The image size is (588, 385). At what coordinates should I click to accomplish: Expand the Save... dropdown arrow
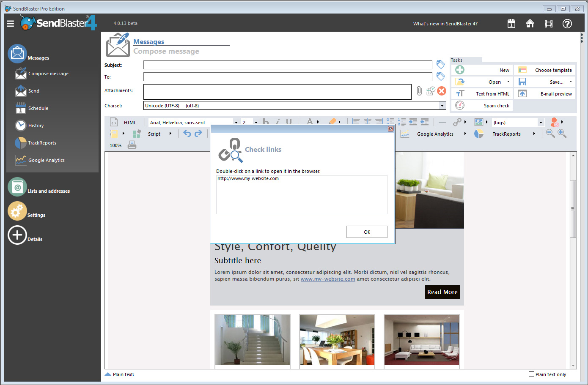click(x=571, y=82)
